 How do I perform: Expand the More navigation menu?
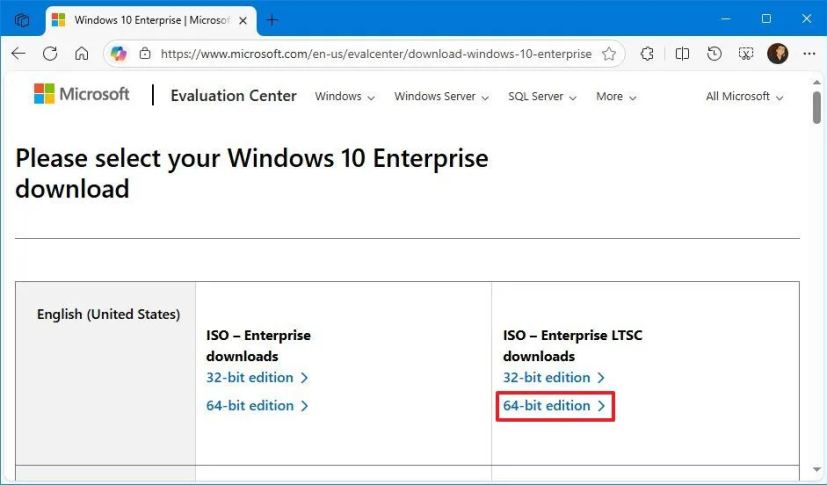point(616,97)
